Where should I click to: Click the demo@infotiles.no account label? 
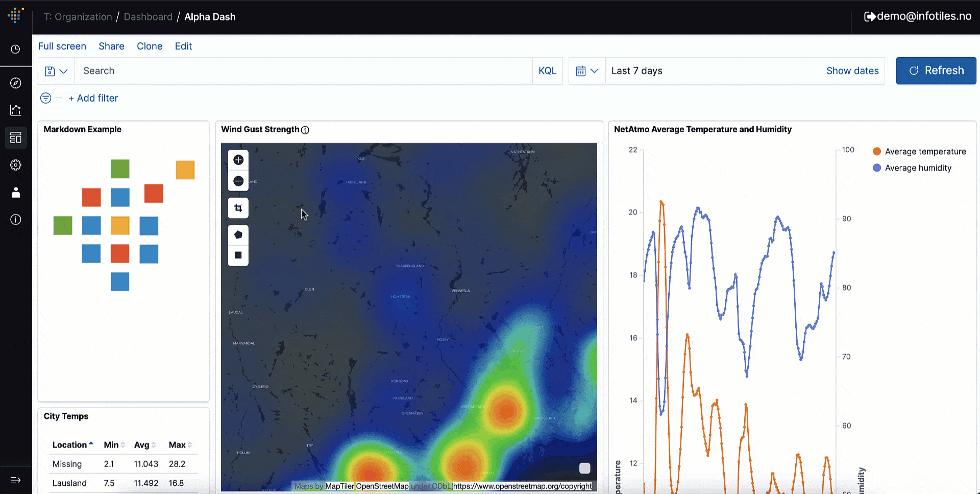pos(924,16)
